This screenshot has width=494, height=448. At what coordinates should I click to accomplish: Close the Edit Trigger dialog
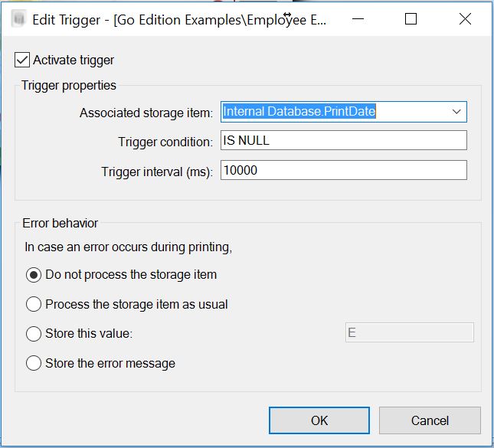pos(465,19)
